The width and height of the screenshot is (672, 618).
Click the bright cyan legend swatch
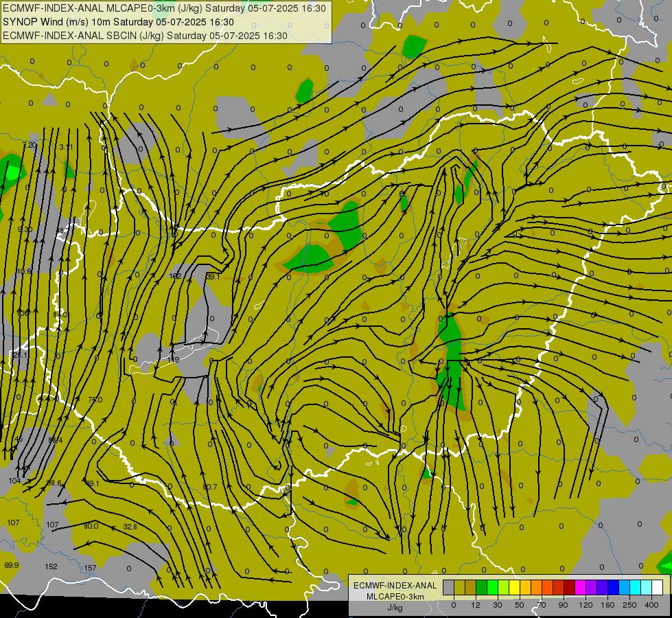[636, 588]
